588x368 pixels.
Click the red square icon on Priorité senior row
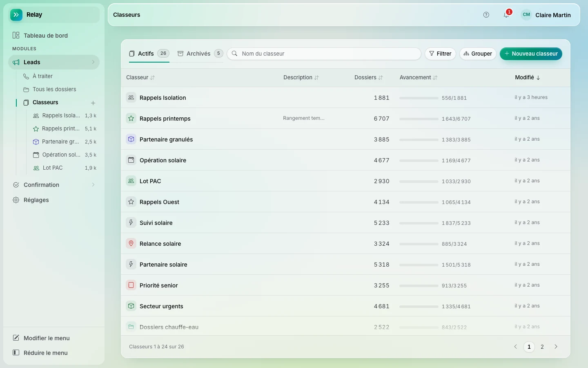(x=131, y=285)
